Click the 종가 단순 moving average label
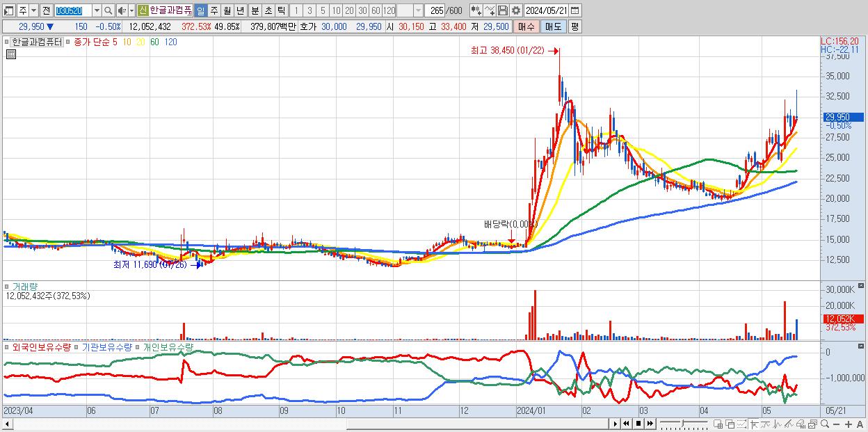 (92, 42)
